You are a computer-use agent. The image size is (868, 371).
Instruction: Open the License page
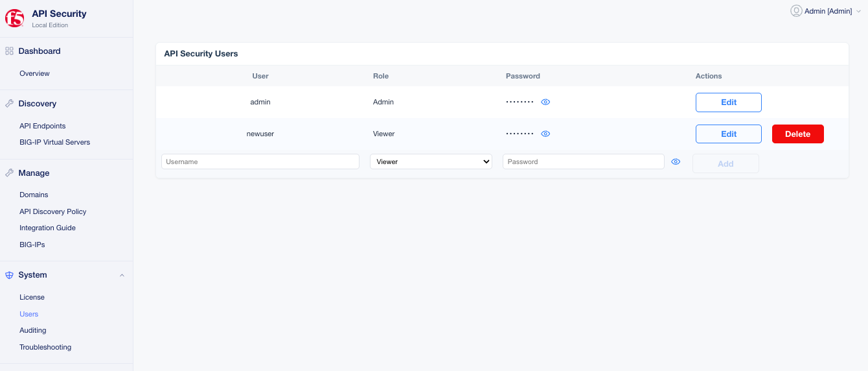click(32, 298)
